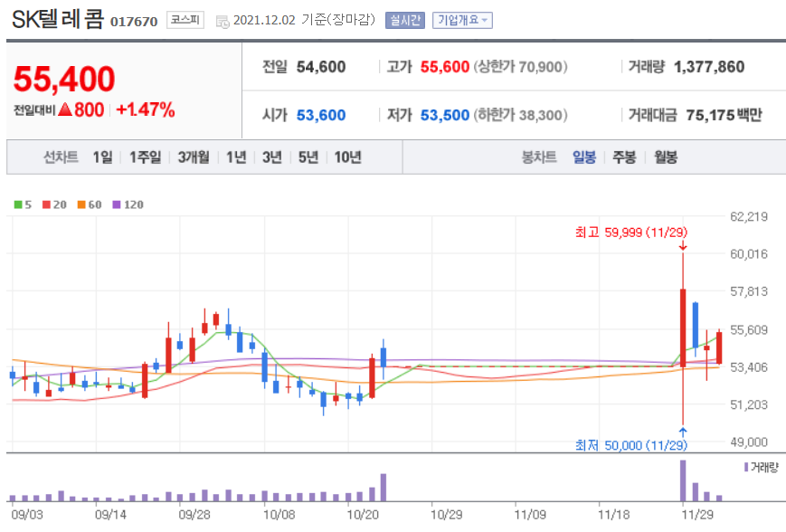Click the tall red 11/29 candlestick

point(683,328)
